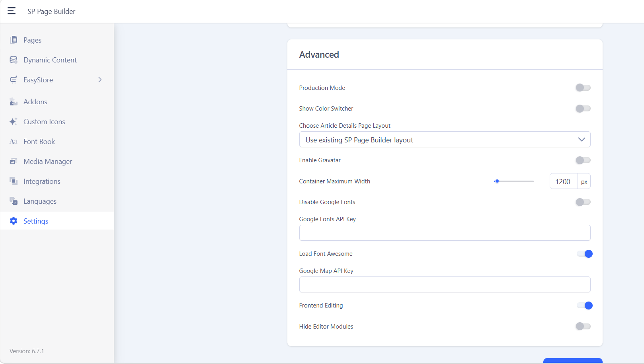Click the SP Page Builder title

[51, 12]
